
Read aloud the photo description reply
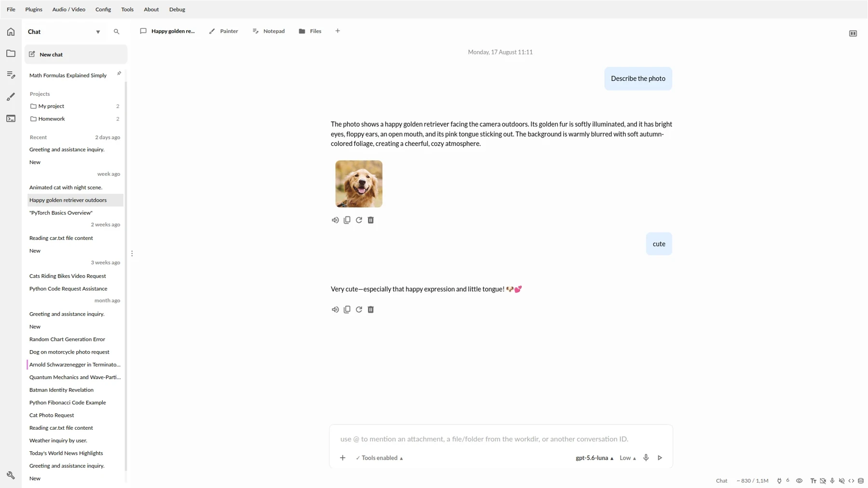point(335,220)
